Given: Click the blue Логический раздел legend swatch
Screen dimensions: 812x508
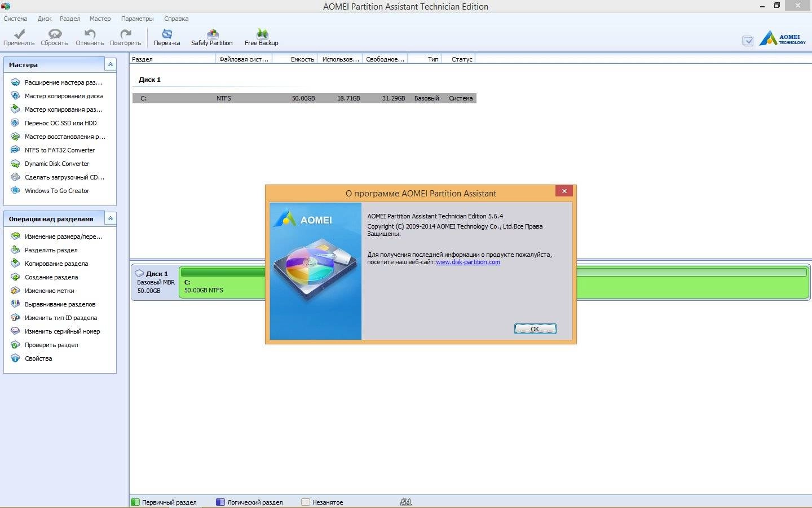Looking at the screenshot, I should pos(220,502).
